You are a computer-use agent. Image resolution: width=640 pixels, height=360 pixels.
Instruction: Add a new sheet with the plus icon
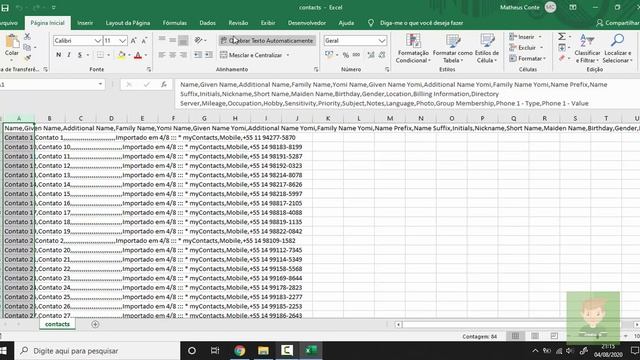95,324
